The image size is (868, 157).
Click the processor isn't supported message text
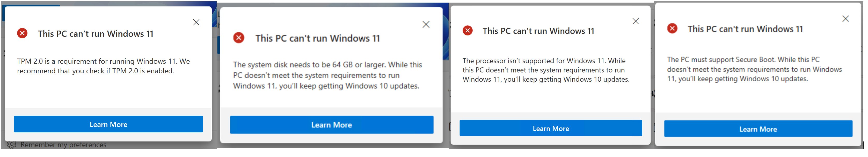coord(545,70)
